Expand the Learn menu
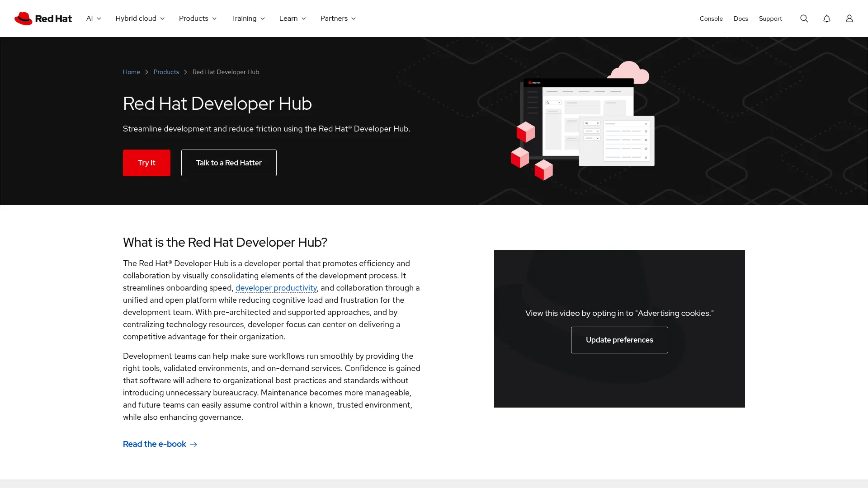Image resolution: width=868 pixels, height=488 pixels. [x=292, y=19]
